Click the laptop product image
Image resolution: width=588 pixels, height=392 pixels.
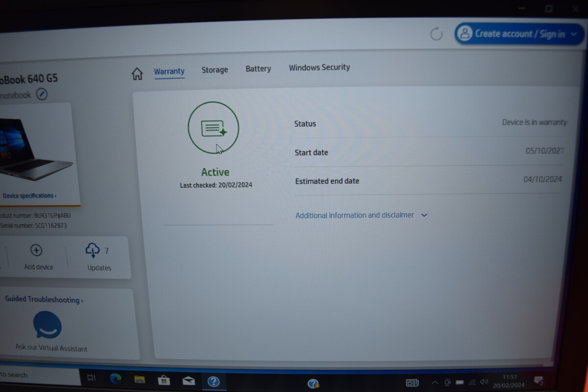coord(35,149)
